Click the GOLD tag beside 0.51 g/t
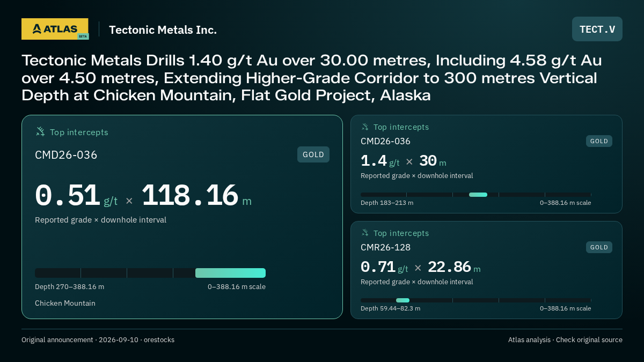Viewport: 644px width, 362px height. [313, 154]
